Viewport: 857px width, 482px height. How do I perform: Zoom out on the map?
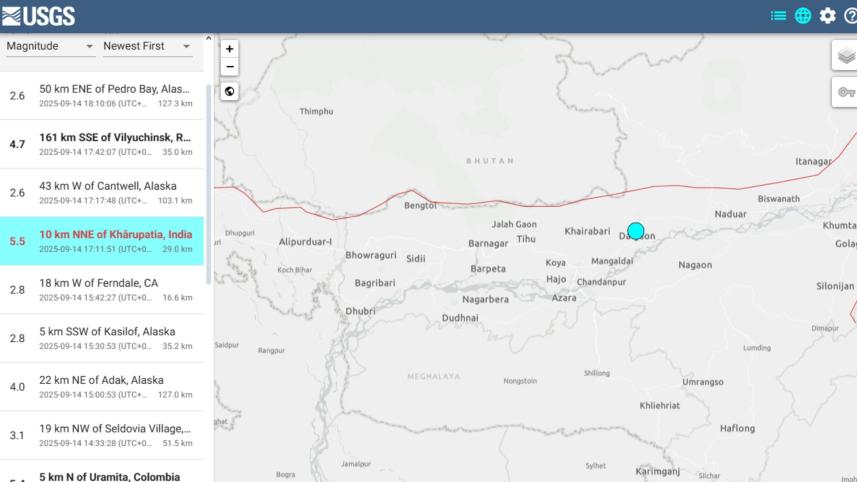click(230, 67)
